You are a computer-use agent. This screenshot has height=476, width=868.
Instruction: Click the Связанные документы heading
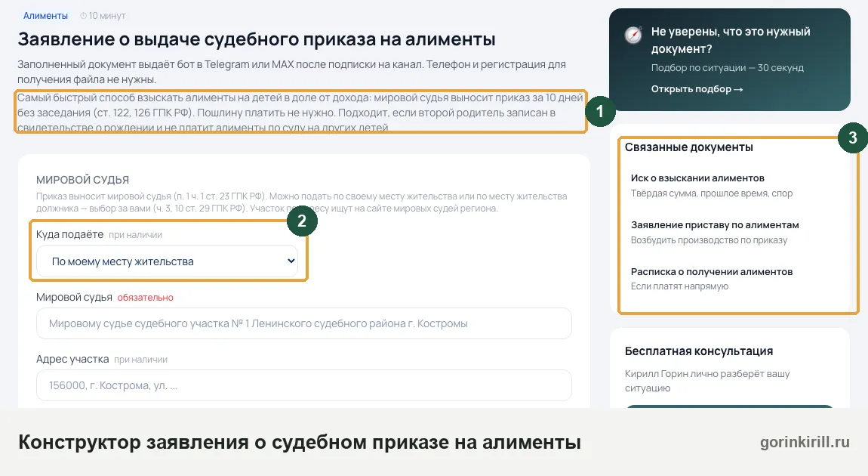pos(688,147)
